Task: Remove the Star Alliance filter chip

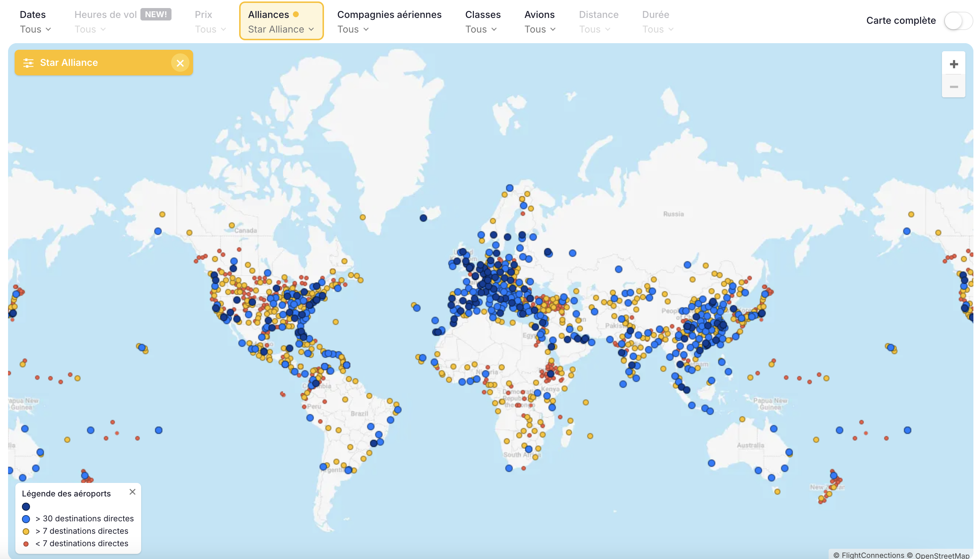Action: click(x=180, y=63)
